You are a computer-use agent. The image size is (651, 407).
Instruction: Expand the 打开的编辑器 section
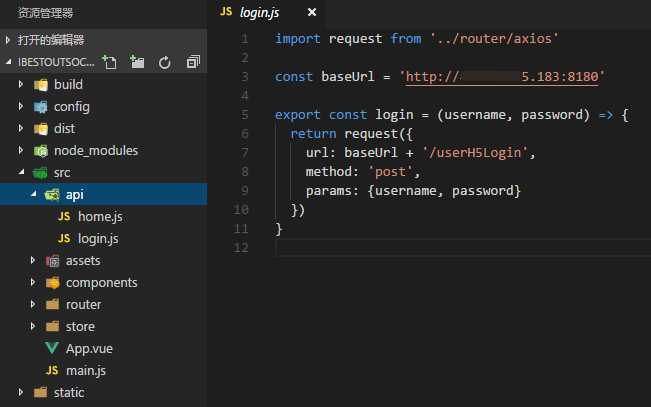[7, 40]
